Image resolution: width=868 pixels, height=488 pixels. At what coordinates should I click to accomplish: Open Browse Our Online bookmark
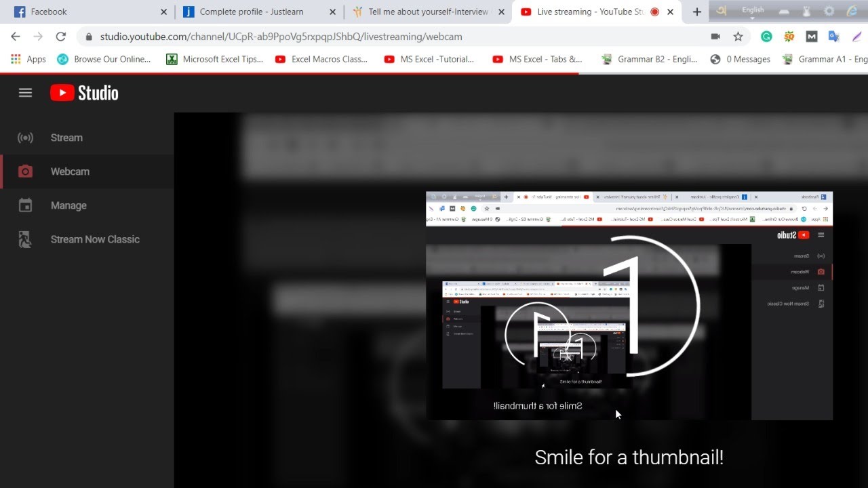tap(104, 59)
